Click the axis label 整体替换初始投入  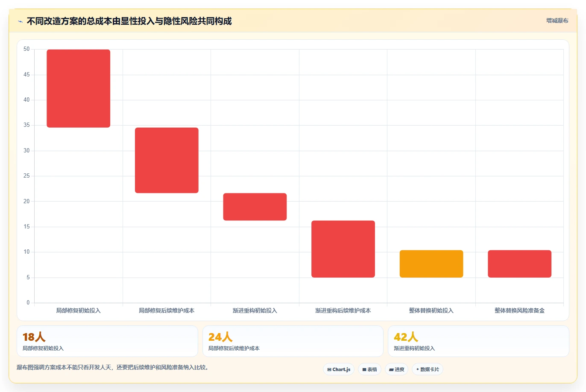[x=431, y=310]
